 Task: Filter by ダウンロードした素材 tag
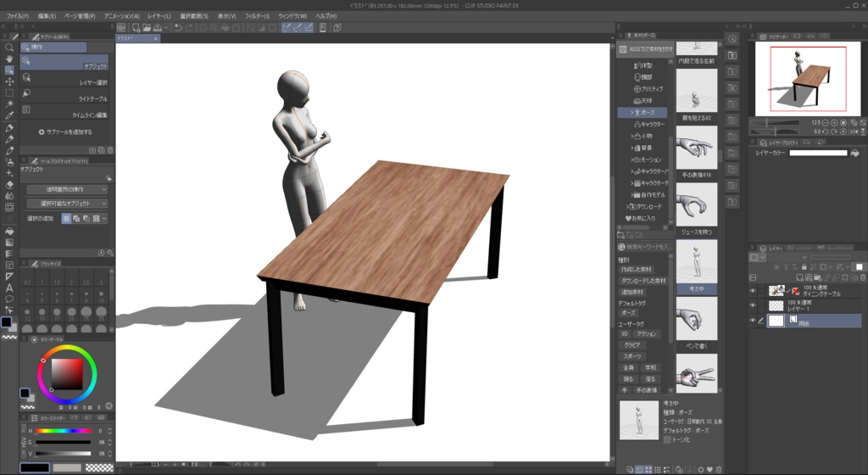click(643, 281)
